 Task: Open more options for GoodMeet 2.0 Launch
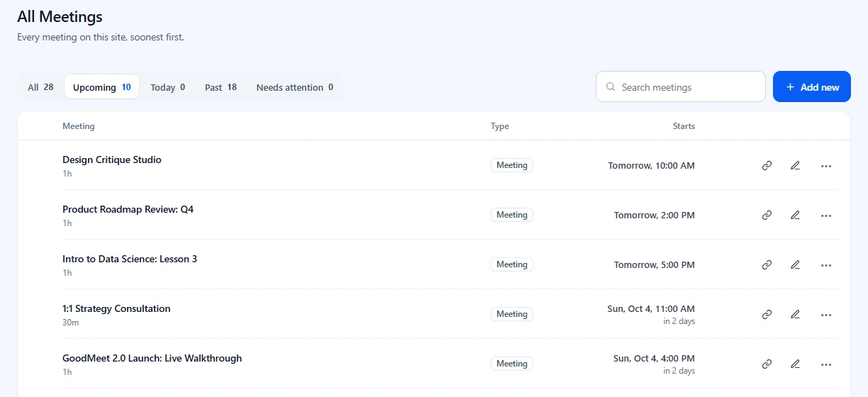coord(825,364)
